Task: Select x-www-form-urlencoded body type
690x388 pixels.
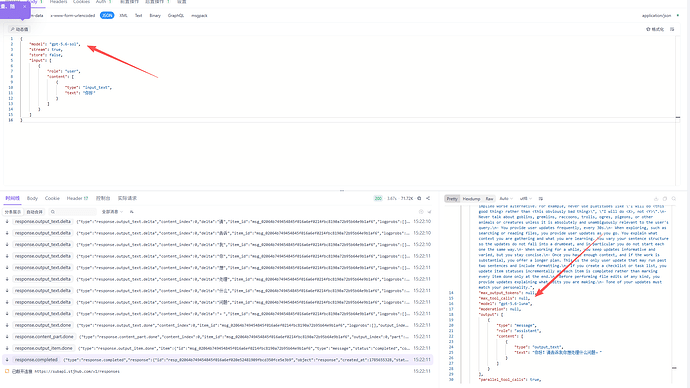Action: [x=73, y=15]
